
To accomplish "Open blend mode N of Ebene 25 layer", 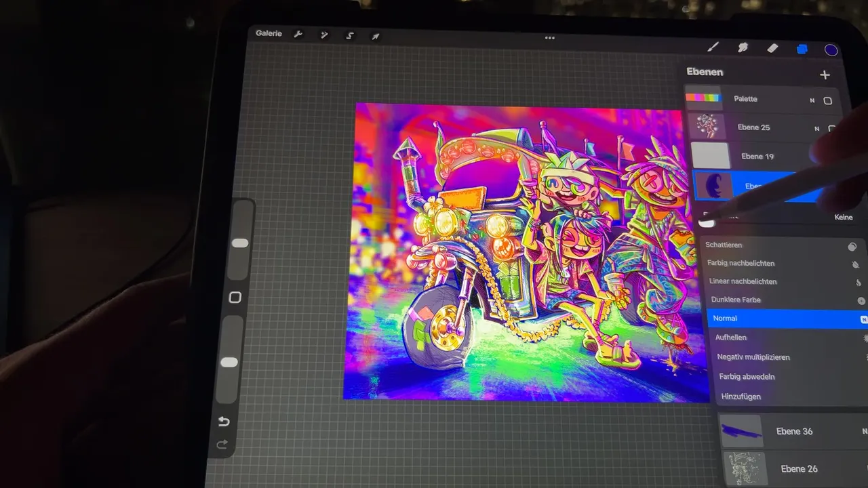I will (x=816, y=128).
